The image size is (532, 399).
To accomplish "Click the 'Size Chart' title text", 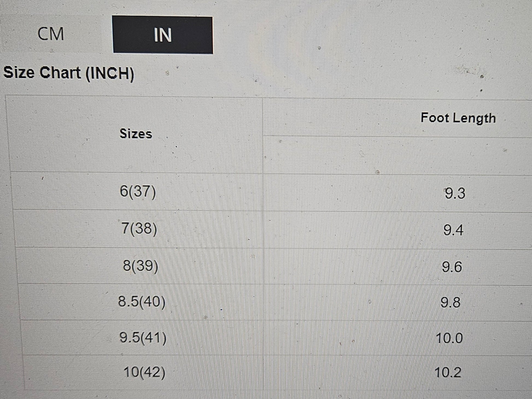I will 42,73.
